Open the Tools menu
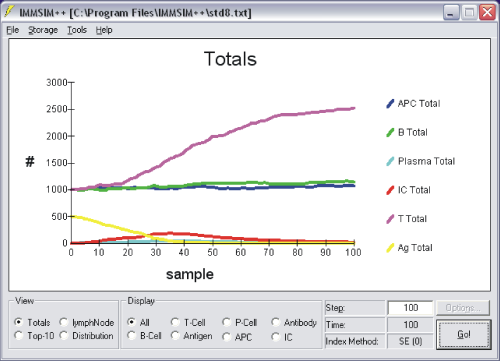 pos(77,30)
